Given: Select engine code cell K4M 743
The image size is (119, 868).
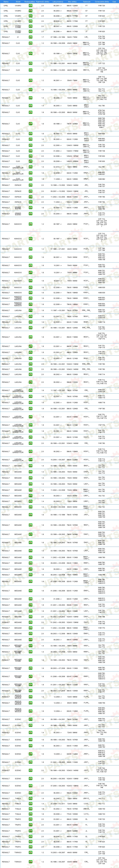Looking at the screenshot, I should coord(101,814).
